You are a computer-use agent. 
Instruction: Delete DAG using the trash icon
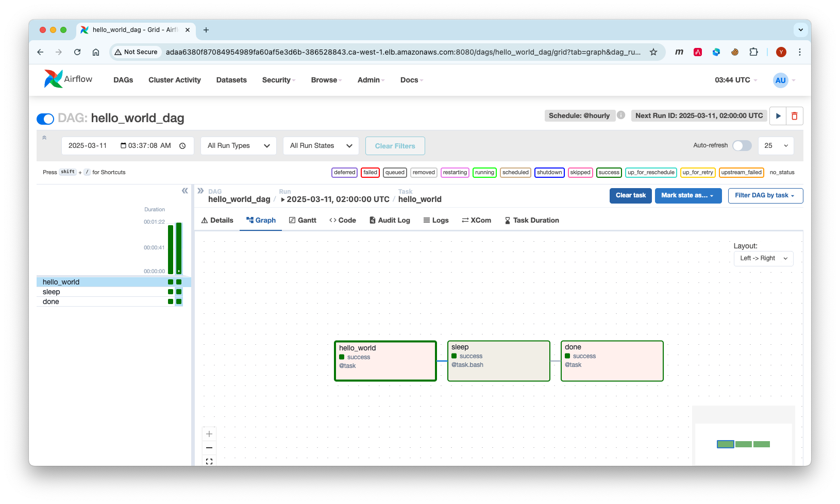pos(795,116)
